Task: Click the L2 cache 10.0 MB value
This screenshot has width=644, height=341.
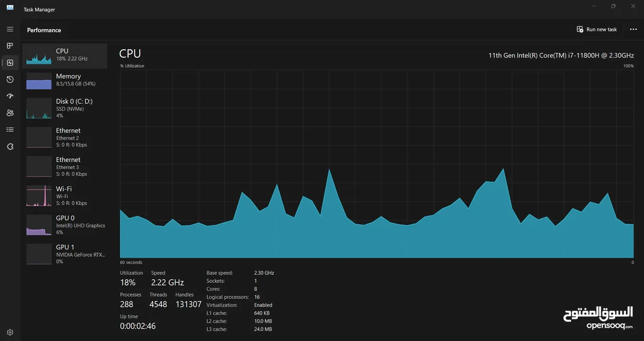Action: 263,321
